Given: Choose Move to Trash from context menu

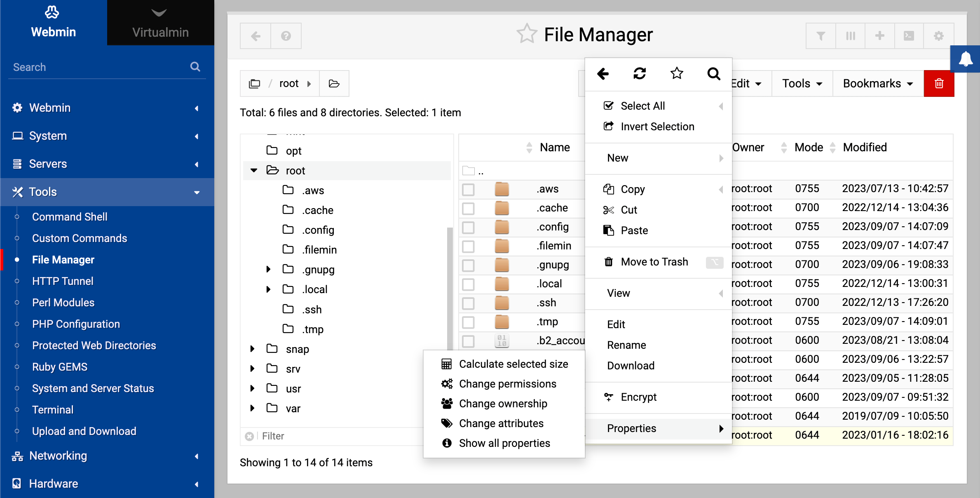Looking at the screenshot, I should (x=654, y=262).
